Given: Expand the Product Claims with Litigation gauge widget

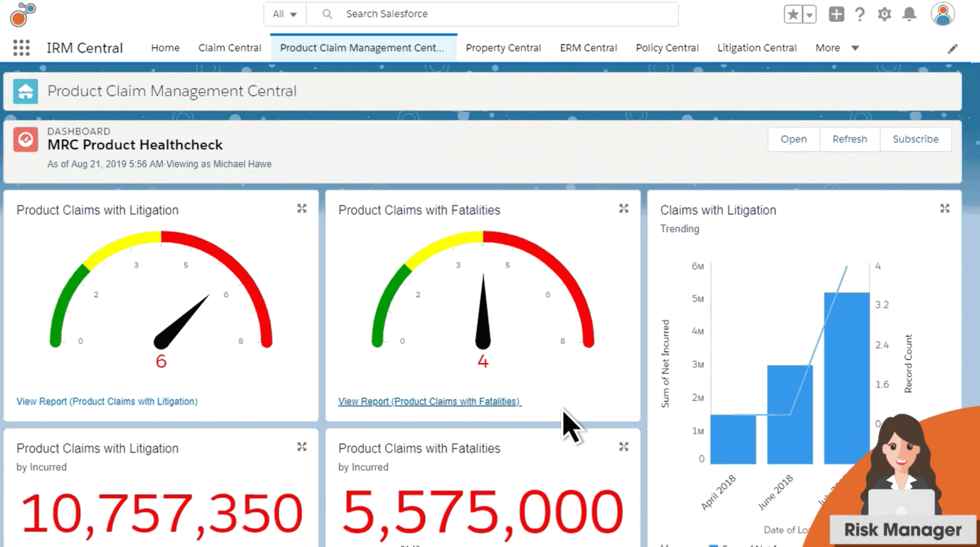Looking at the screenshot, I should click(302, 209).
